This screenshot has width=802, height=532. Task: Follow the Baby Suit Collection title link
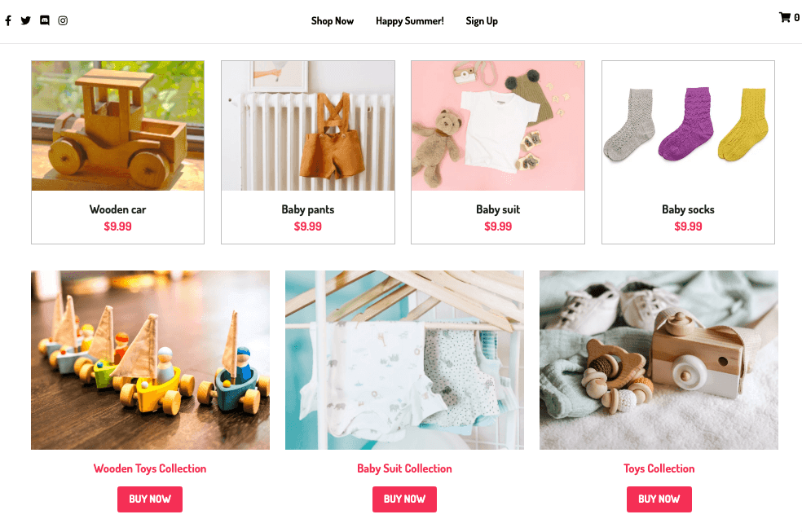[404, 468]
